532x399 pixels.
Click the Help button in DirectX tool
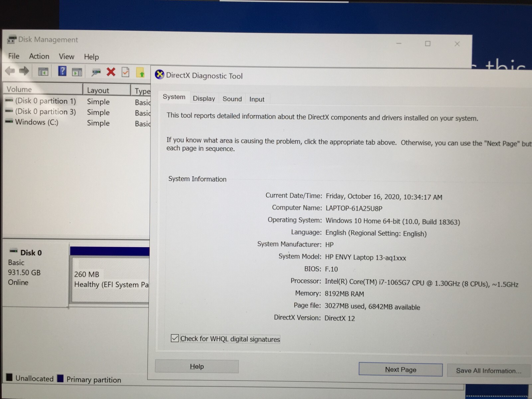[x=197, y=366]
